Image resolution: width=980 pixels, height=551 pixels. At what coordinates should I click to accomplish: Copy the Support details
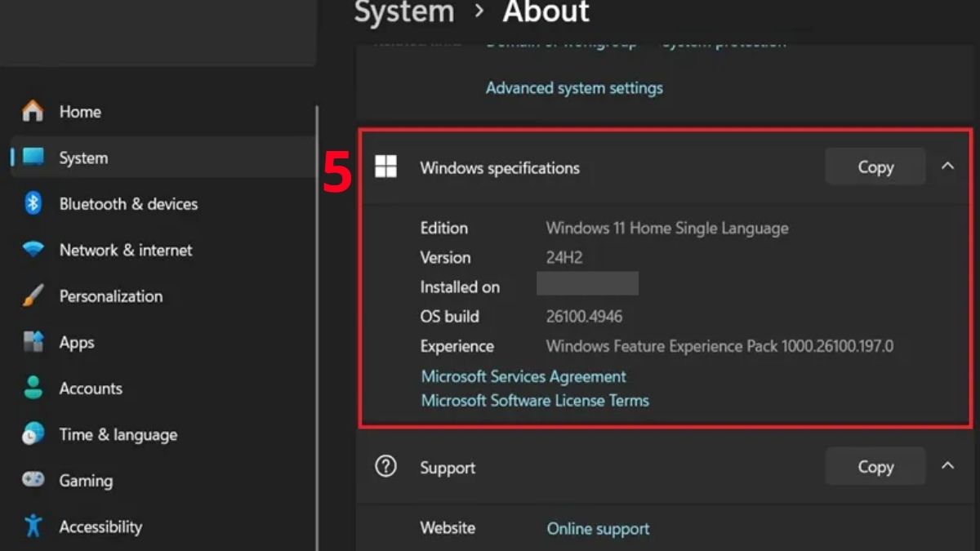coord(875,467)
